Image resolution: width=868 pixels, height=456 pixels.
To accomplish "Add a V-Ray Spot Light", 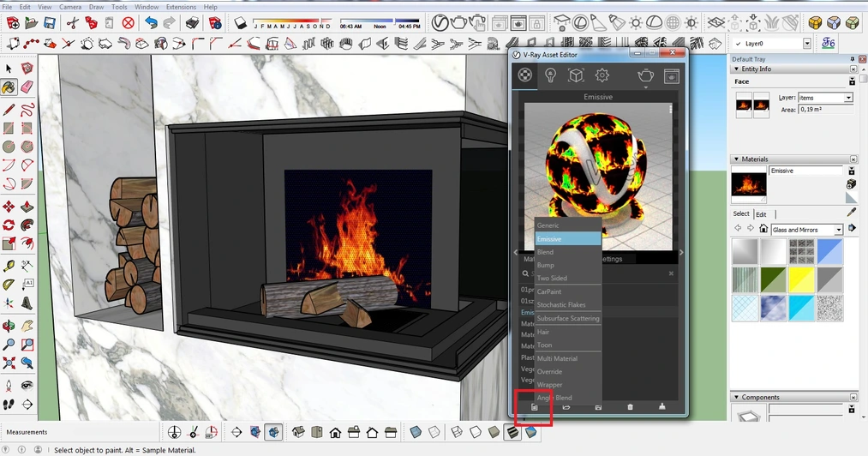I will click(598, 23).
